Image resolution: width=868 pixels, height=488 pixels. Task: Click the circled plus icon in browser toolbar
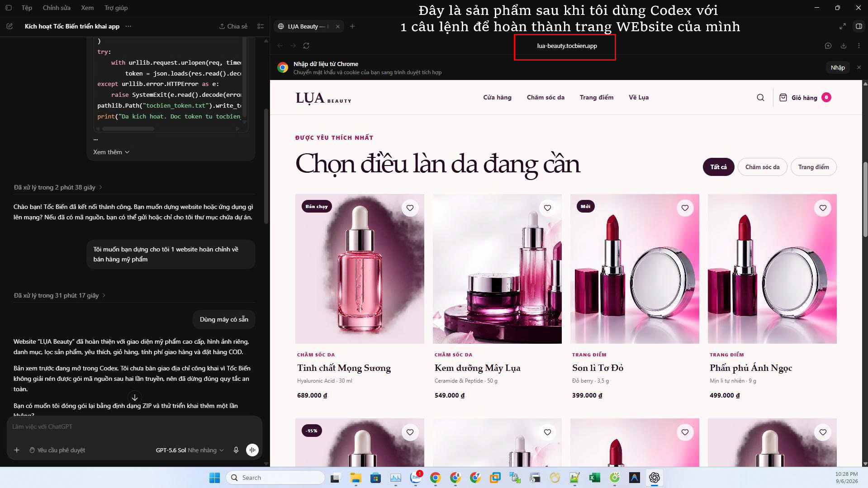click(828, 46)
